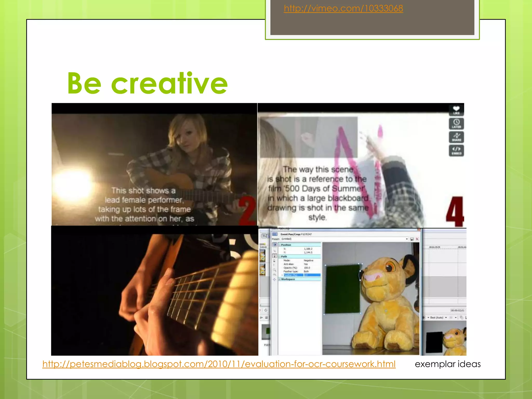This screenshot has height=399, width=532.
Task: Click the green mask rectangle in preview
Action: click(342, 289)
